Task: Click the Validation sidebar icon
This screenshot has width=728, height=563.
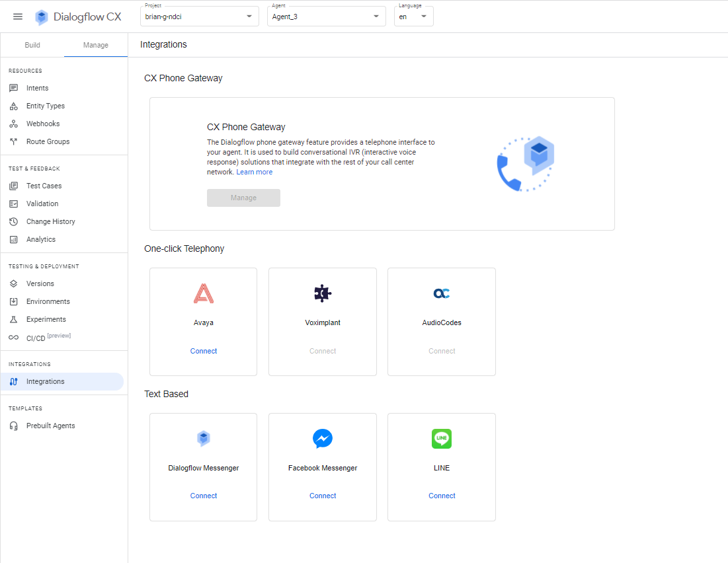Action: [x=14, y=204]
